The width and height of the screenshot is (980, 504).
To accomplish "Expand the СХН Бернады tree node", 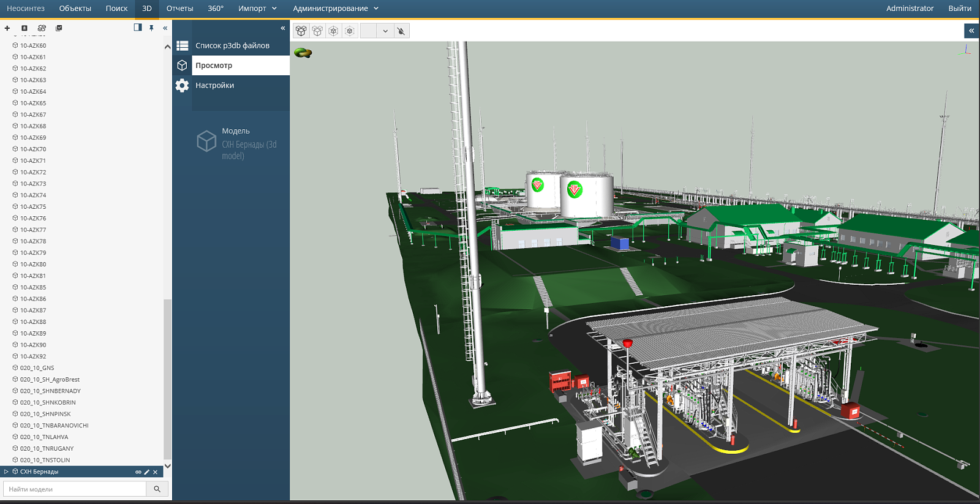I will coord(6,472).
